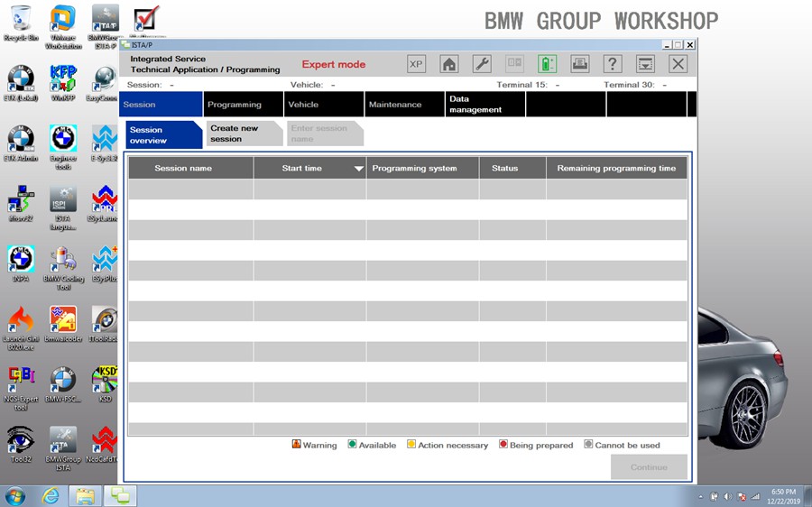Select the Launch Gini B020.exe shortcut
The width and height of the screenshot is (812, 507).
point(21,327)
